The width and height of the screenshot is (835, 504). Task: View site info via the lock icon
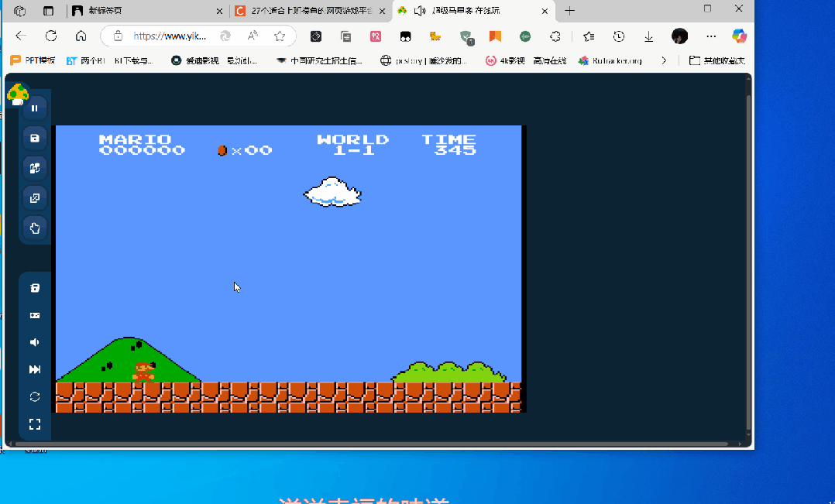point(118,36)
